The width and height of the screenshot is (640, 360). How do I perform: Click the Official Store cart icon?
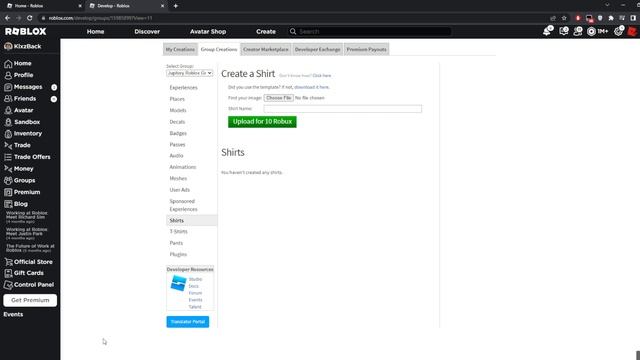8,262
